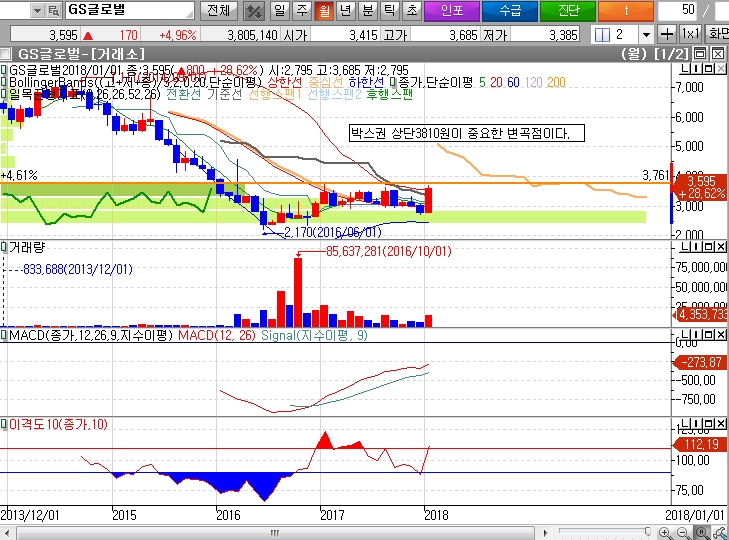Image resolution: width=729 pixels, height=540 pixels.
Task: Expand the MACD indicator panel marker
Action: [x=4, y=333]
